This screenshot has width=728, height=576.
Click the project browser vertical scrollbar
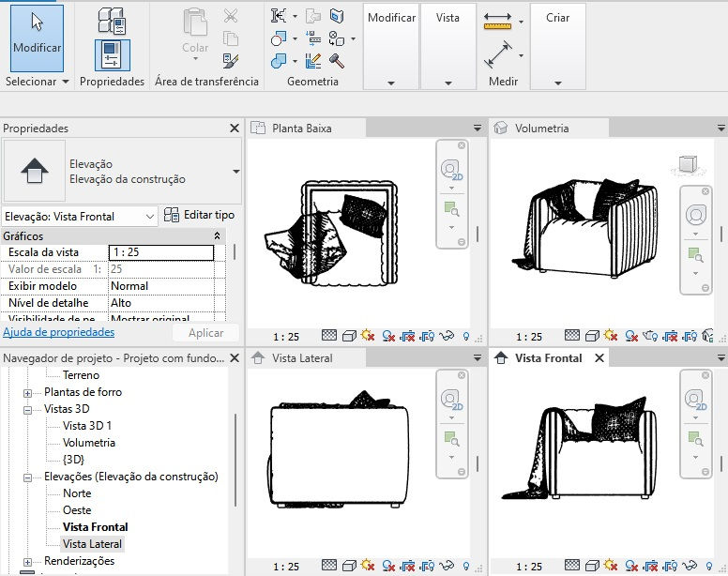(x=235, y=460)
